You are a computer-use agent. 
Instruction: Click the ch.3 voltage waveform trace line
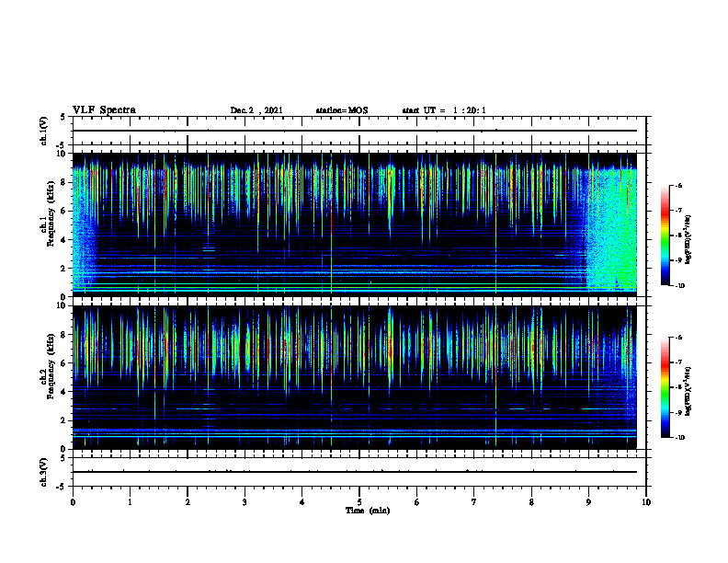point(355,472)
